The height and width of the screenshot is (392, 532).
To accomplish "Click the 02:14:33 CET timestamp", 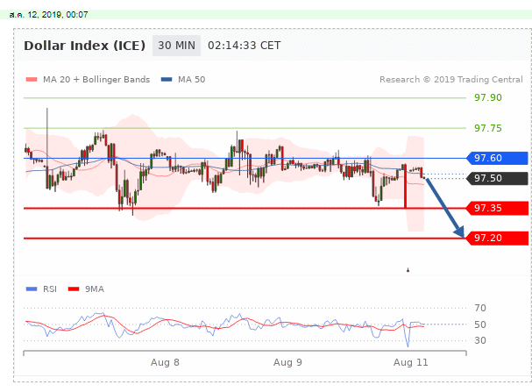I will click(244, 46).
